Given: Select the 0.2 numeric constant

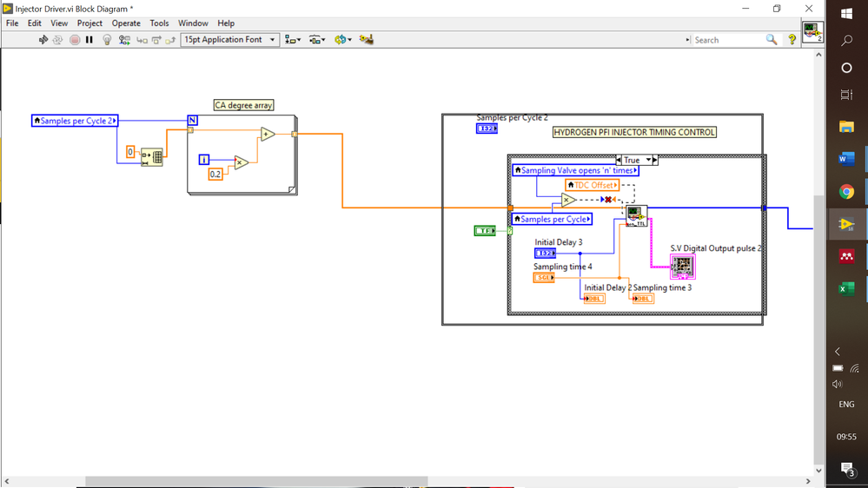Looking at the screenshot, I should [x=215, y=175].
